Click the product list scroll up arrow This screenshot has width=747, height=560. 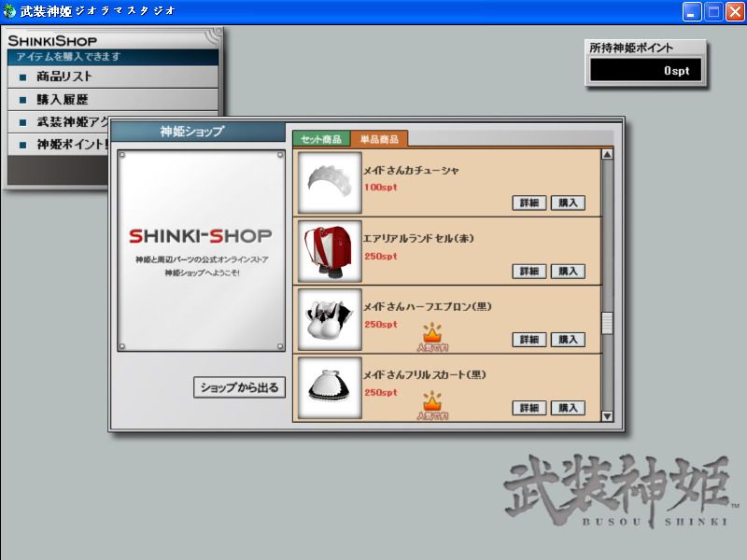(607, 155)
